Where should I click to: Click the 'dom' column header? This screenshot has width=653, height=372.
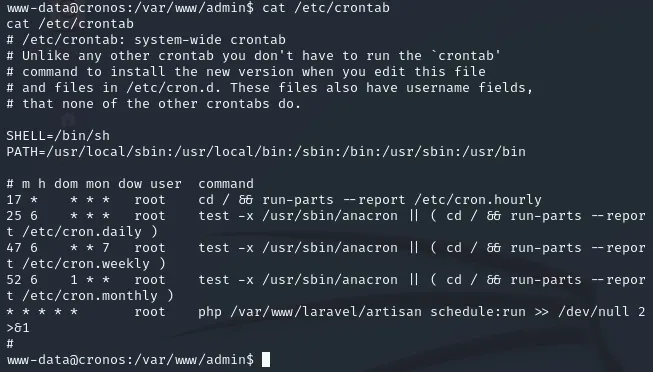(66, 184)
